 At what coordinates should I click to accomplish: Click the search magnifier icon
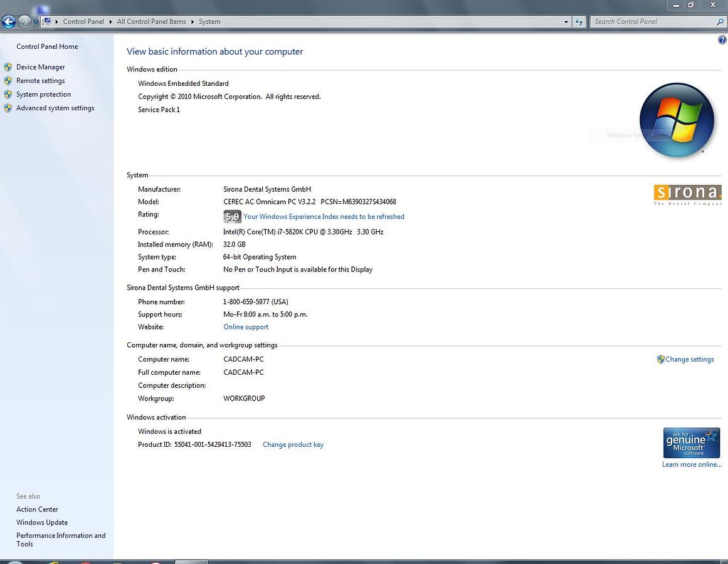click(720, 21)
